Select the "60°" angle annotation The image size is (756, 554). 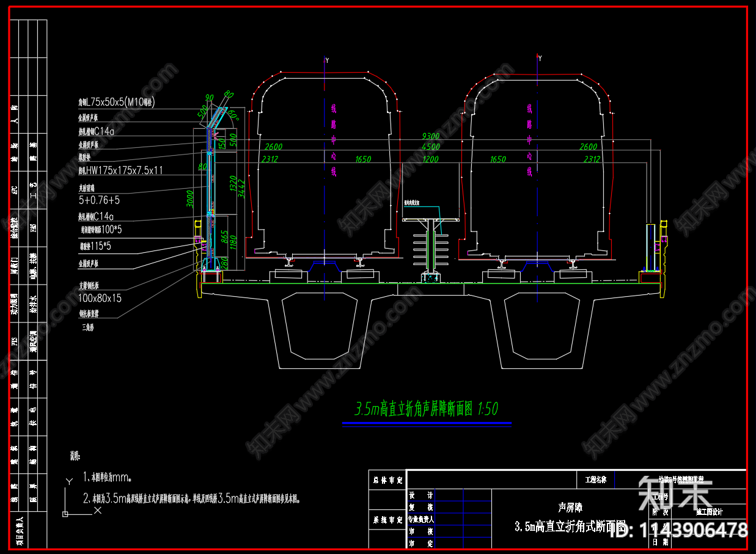pos(232,115)
